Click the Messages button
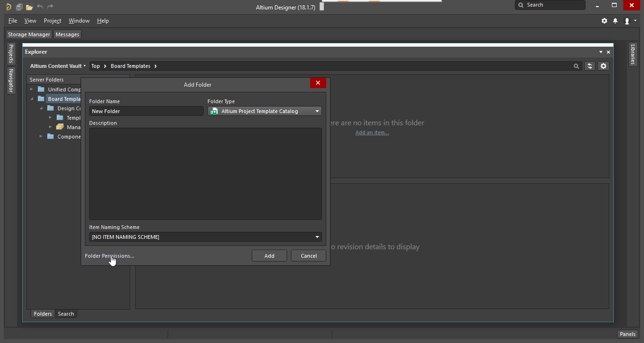 (67, 34)
